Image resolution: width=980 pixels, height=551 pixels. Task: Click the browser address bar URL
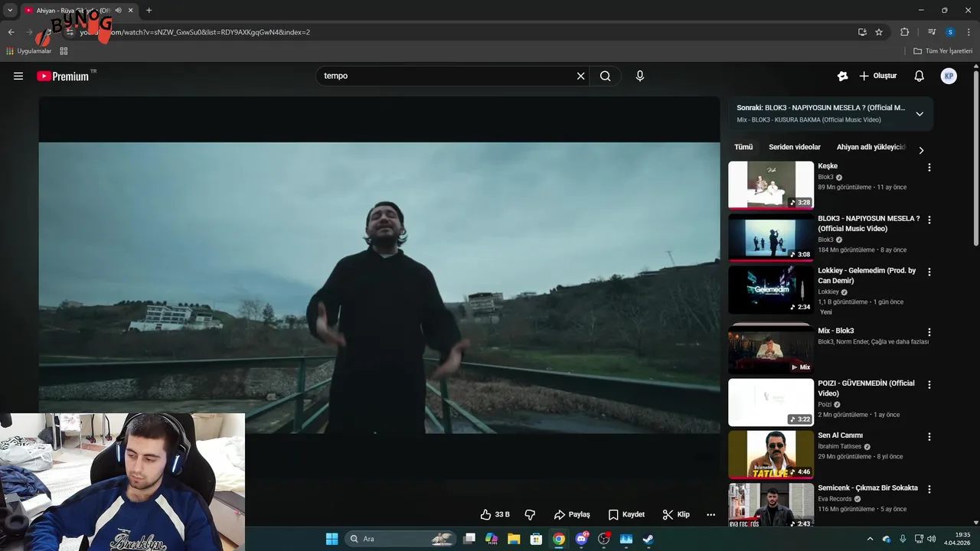coord(194,32)
